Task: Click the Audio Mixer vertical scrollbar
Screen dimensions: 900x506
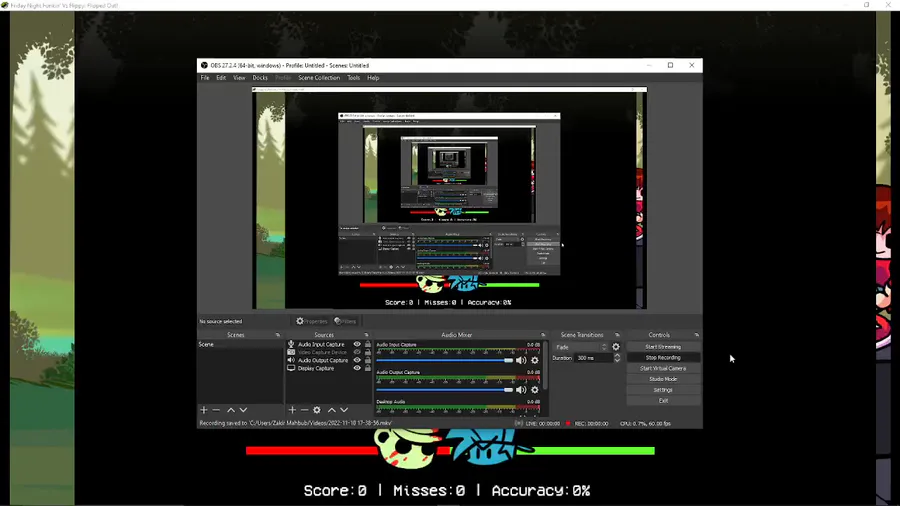Action: 545,367
